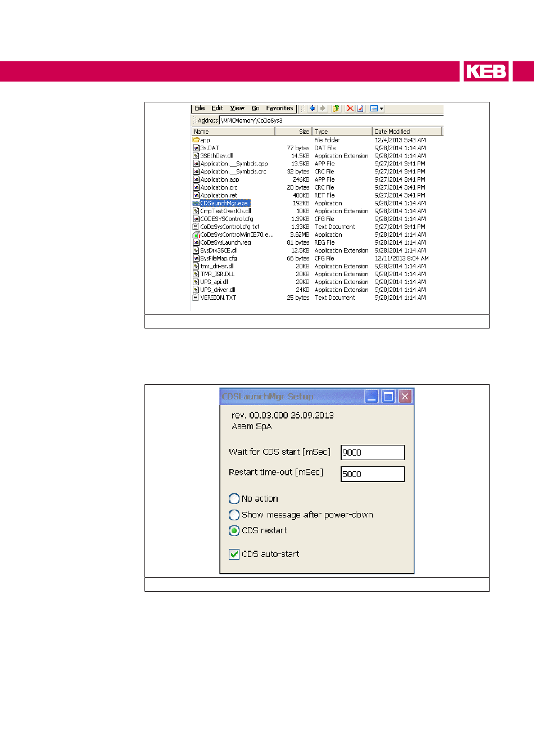Select the Application.ret file icon
The image size is (534, 756).
196,195
